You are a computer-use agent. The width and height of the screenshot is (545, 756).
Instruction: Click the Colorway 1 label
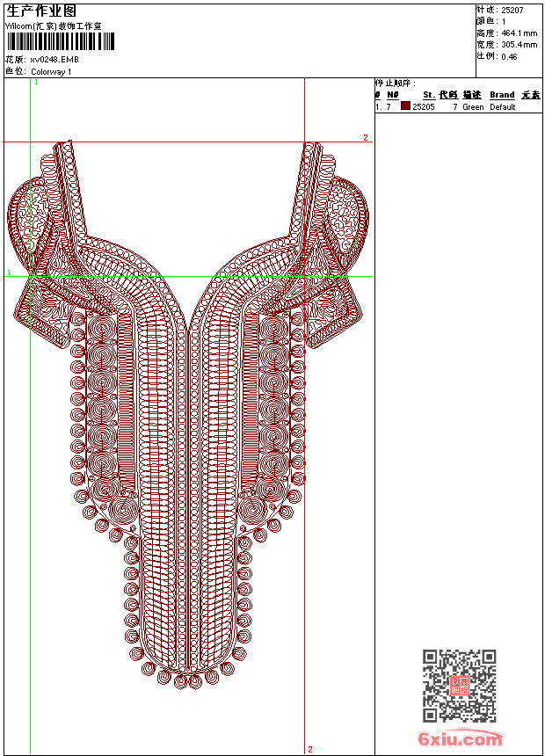[51, 71]
